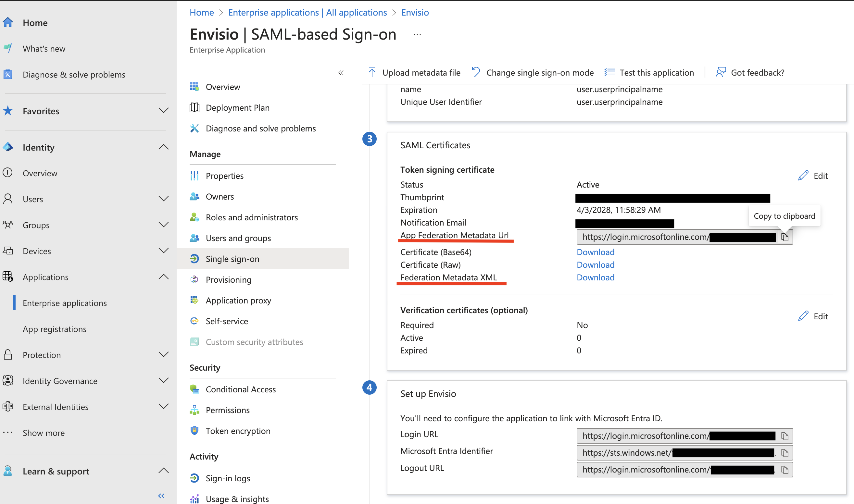Image resolution: width=854 pixels, height=504 pixels.
Task: Click the pencil icon for Token signing certificate
Action: coord(803,176)
